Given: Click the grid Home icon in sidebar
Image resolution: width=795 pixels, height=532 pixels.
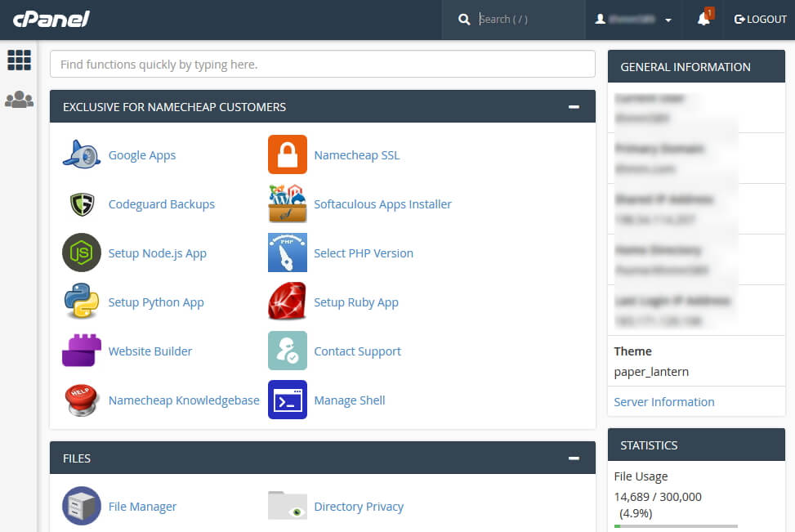Looking at the screenshot, I should coord(20,60).
